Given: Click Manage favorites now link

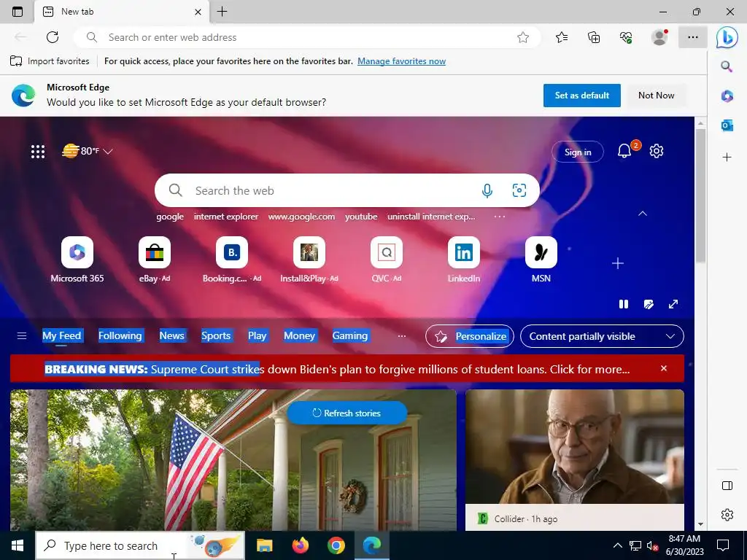Looking at the screenshot, I should pos(402,61).
